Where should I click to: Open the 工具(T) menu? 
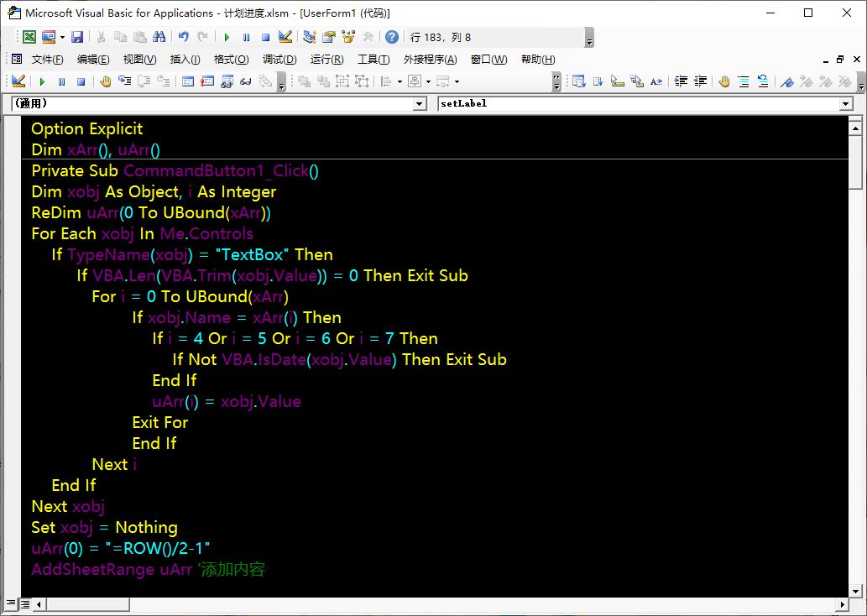tap(373, 60)
